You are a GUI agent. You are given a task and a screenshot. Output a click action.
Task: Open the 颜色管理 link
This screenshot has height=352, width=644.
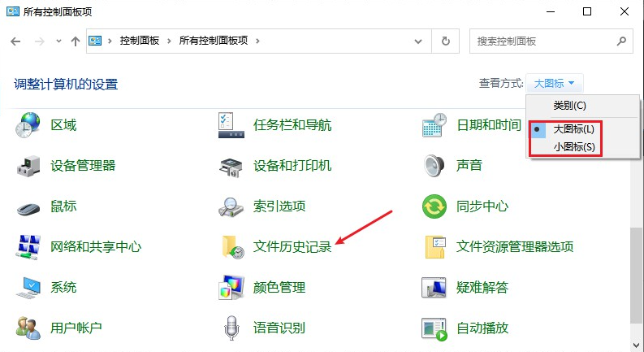279,288
